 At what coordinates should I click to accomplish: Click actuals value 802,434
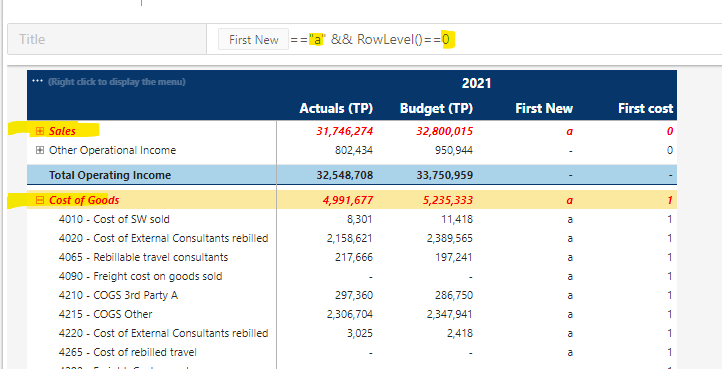[x=354, y=150]
